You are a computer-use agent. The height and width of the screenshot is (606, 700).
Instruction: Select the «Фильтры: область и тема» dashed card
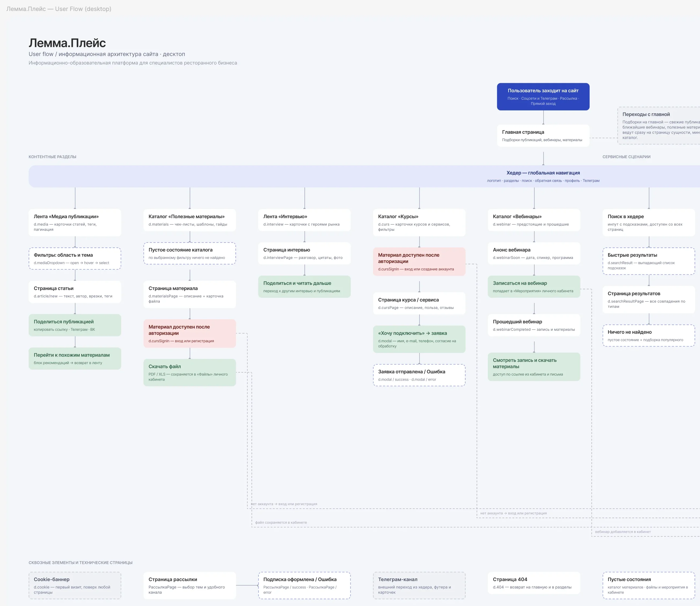click(75, 258)
